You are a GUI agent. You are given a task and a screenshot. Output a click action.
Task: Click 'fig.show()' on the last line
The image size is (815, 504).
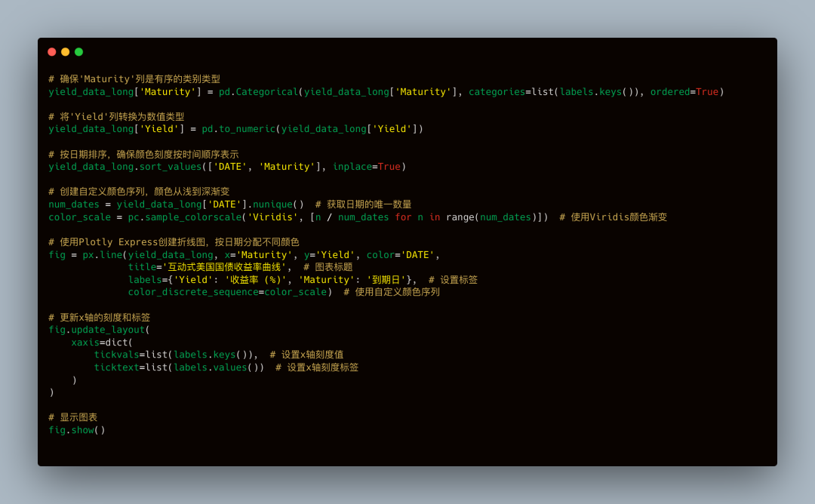[77, 430]
